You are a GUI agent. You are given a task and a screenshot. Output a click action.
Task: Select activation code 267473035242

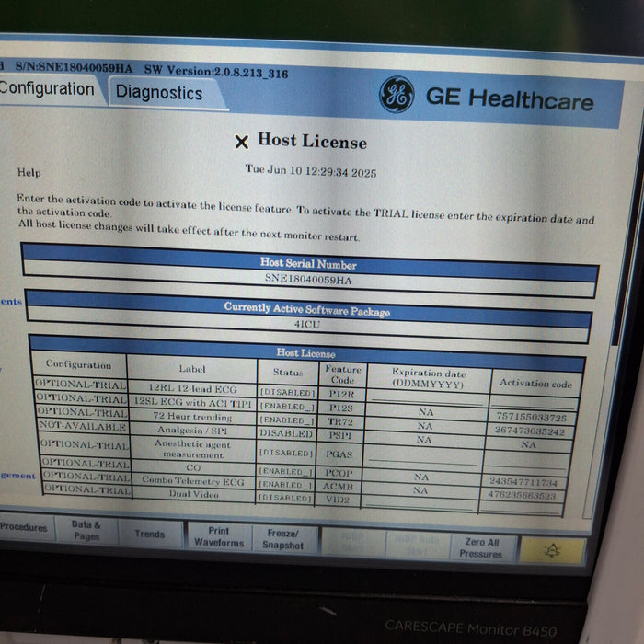(529, 431)
